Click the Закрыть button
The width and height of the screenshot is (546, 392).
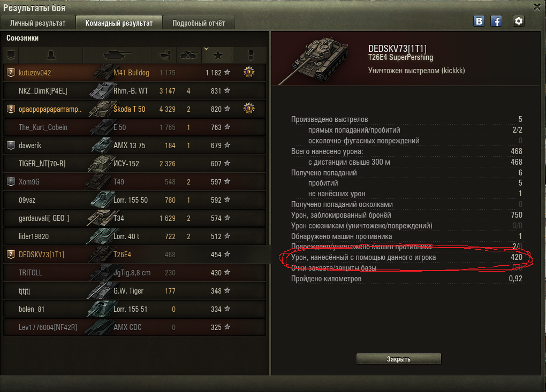pos(398,359)
